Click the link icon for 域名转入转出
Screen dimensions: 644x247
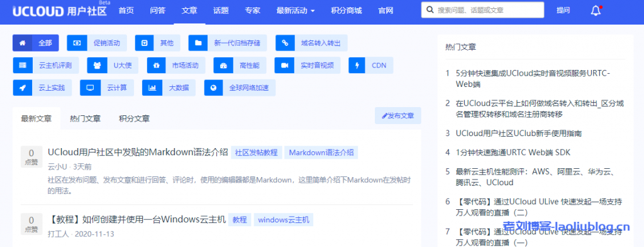click(285, 43)
